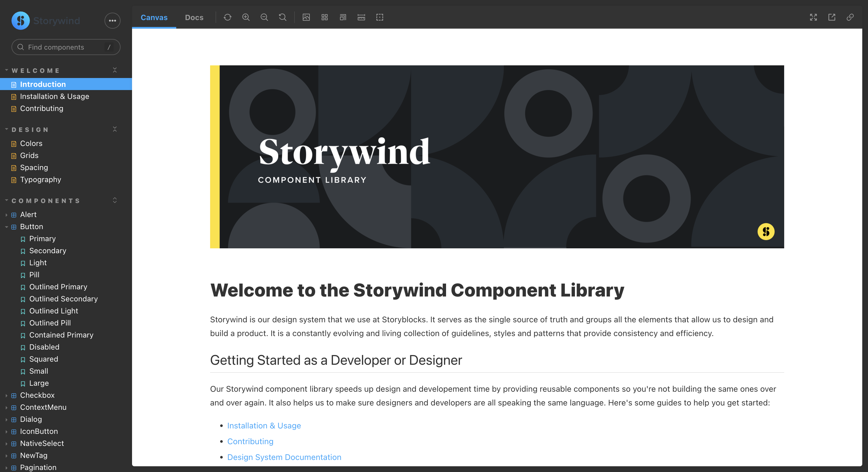
Task: Toggle the outlines dashed-square tool
Action: (x=379, y=17)
